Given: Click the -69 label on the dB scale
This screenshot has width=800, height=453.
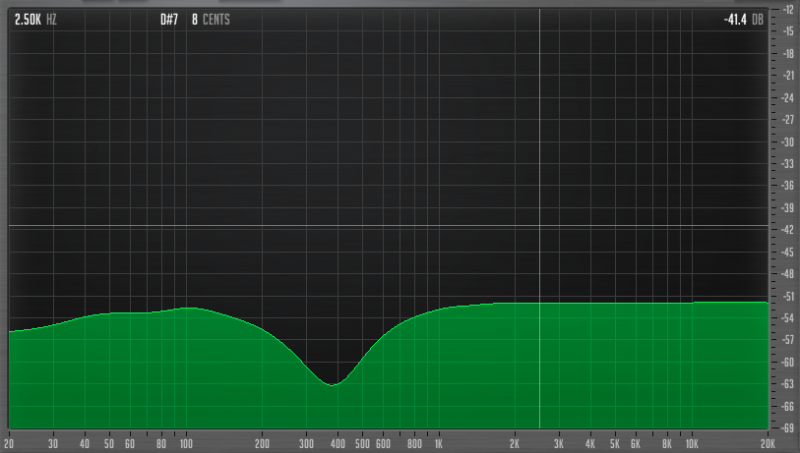Looking at the screenshot, I should tap(788, 428).
